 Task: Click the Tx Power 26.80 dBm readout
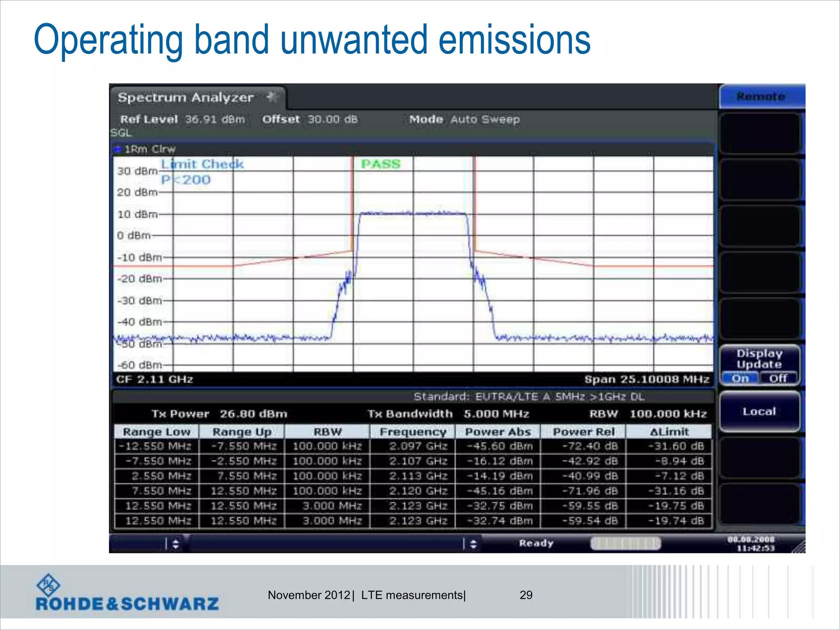219,414
